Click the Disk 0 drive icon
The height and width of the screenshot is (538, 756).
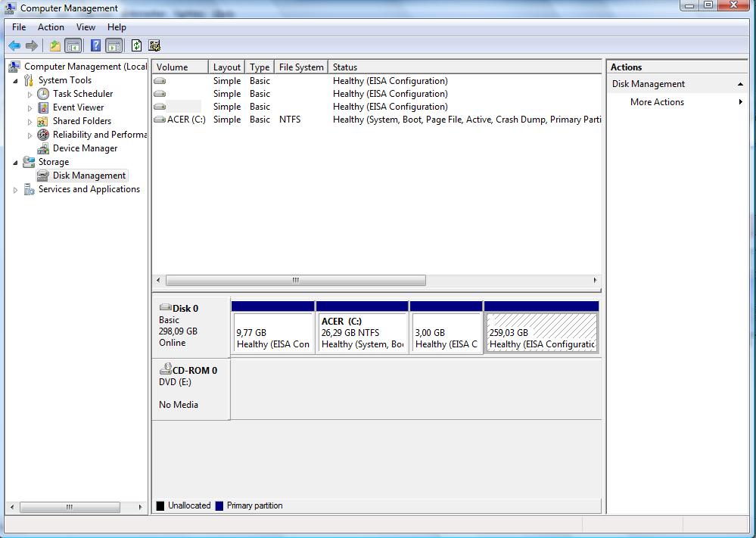[166, 307]
